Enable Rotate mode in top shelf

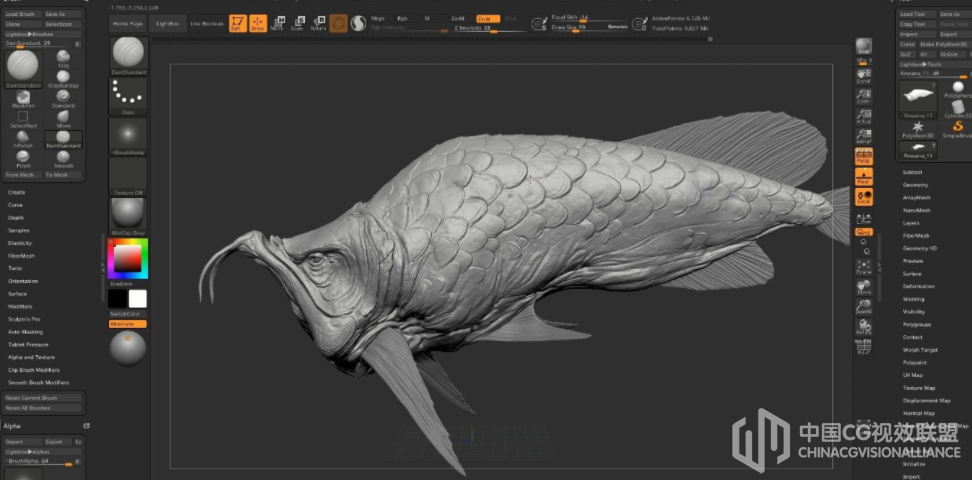(x=319, y=24)
